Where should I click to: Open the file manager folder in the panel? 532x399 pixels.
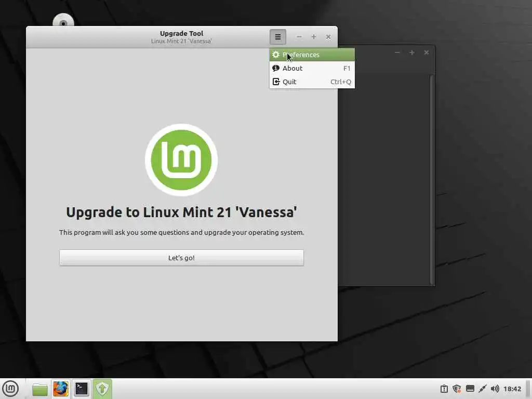(x=40, y=389)
